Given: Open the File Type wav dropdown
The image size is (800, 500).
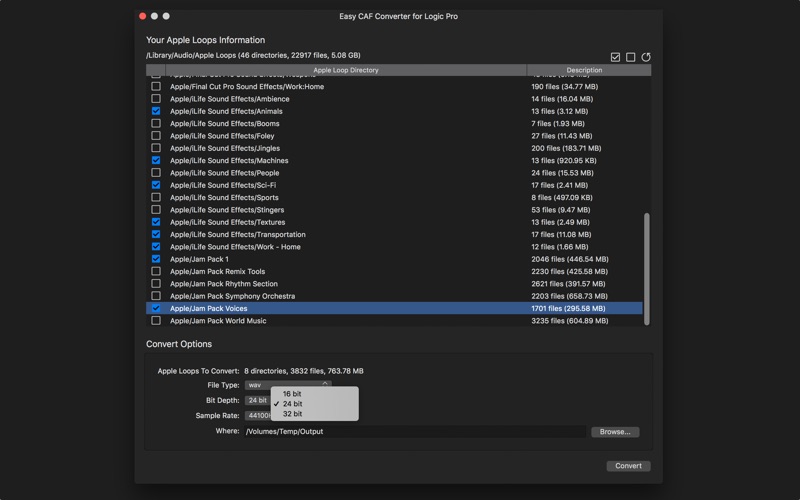Looking at the screenshot, I should pyautogui.click(x=288, y=385).
